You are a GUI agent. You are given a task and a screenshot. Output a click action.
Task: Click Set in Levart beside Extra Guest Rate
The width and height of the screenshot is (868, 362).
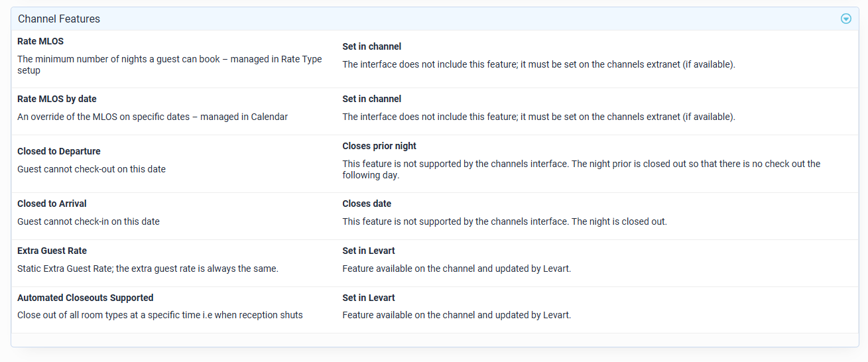[x=369, y=251]
